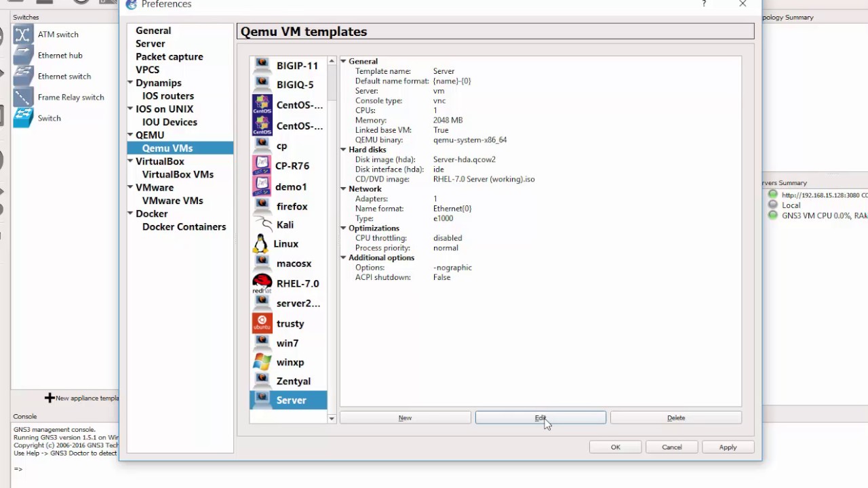
Task: Select the Kali template icon
Action: tap(263, 224)
